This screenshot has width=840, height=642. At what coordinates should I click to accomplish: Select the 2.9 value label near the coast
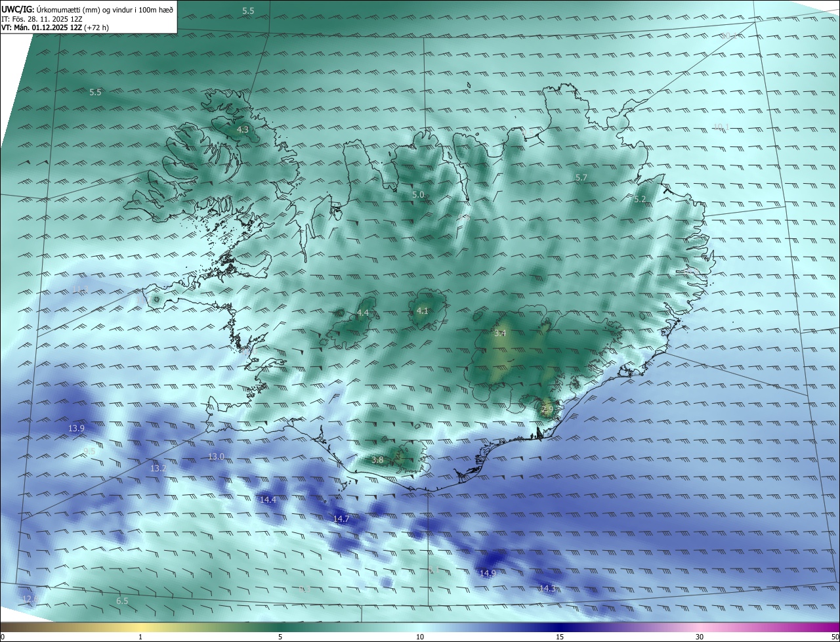[547, 409]
